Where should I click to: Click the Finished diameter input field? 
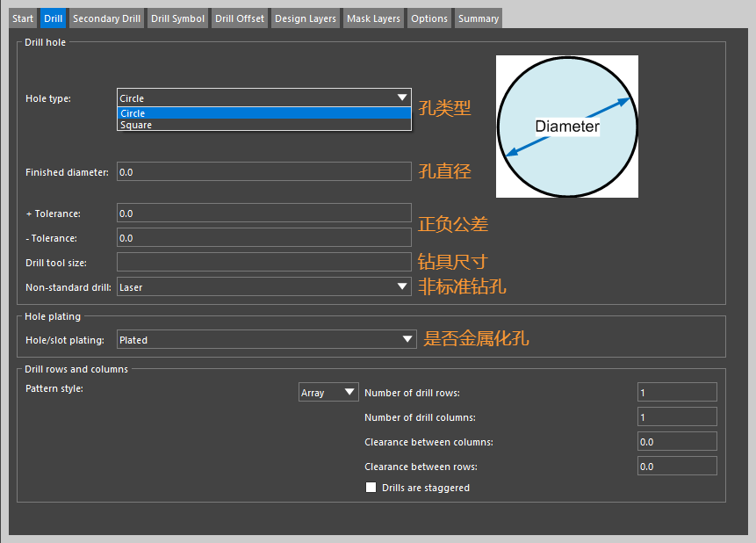click(x=263, y=172)
